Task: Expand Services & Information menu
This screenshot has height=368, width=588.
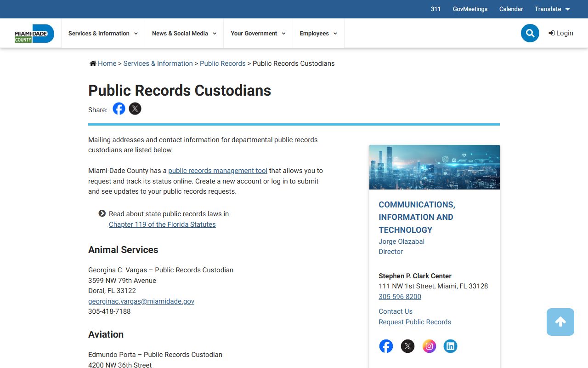Action: [103, 34]
